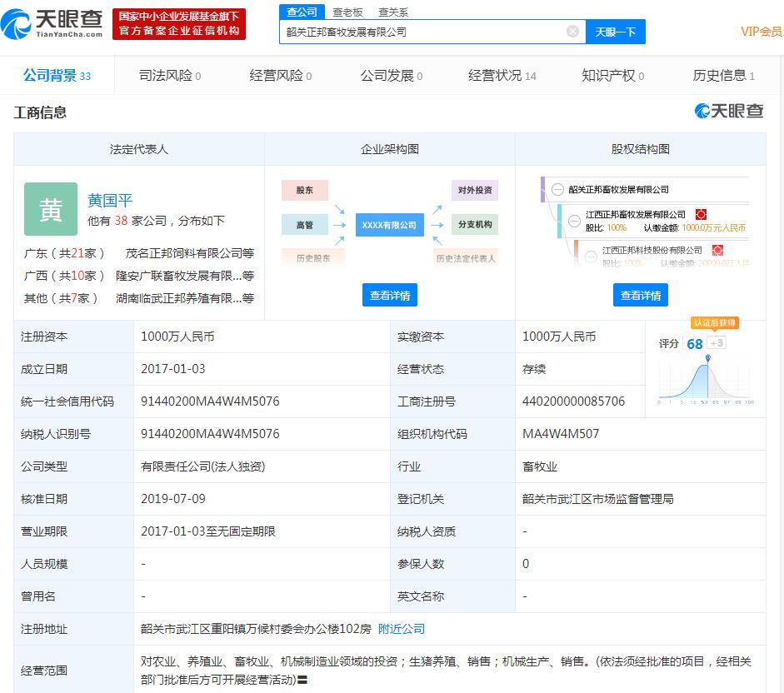Open the 知识产权 tab
Screen dimensions: 784x693
click(x=613, y=76)
